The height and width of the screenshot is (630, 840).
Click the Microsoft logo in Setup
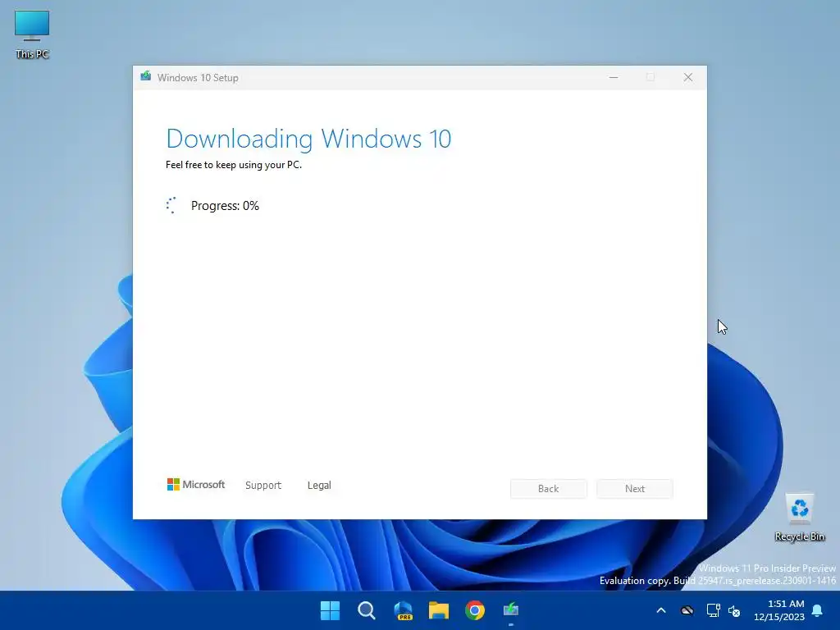point(196,484)
